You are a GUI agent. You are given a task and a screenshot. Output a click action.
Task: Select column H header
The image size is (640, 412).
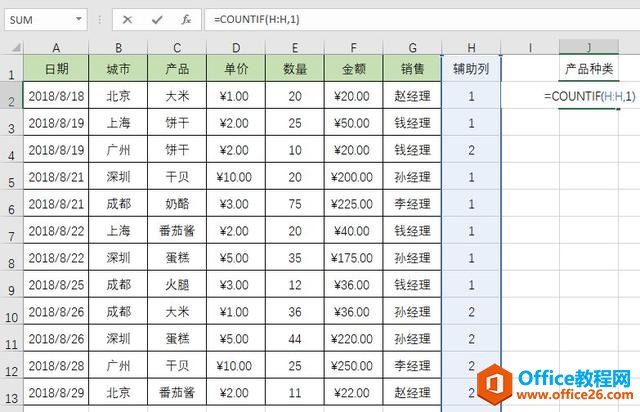(470, 47)
